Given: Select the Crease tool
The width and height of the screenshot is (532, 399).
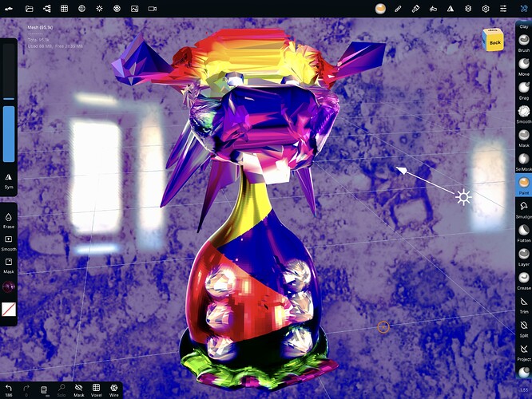Looking at the screenshot, I should 524,280.
